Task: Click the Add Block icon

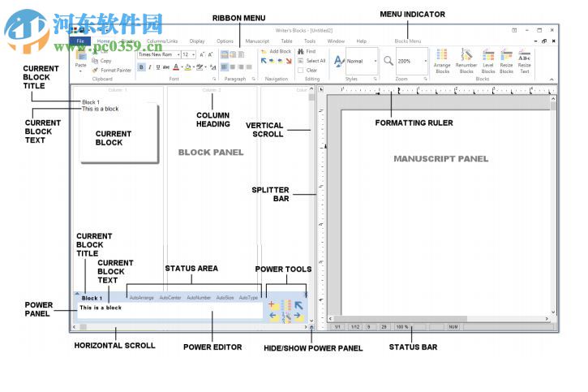Action: 264,51
